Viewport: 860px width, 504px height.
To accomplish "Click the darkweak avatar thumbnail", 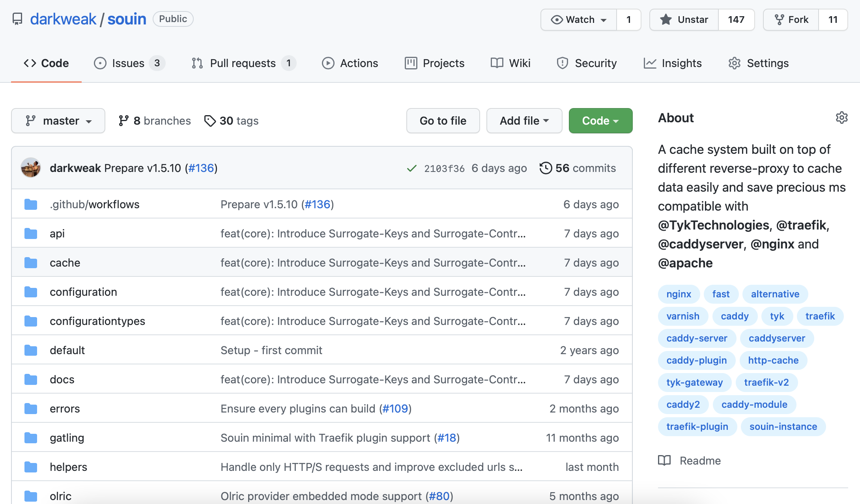I will (31, 168).
